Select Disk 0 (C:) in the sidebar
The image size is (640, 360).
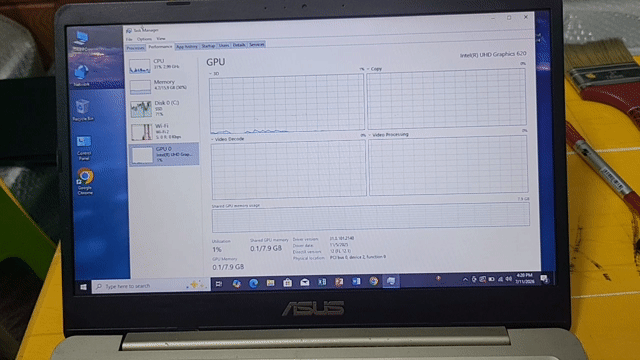point(163,109)
